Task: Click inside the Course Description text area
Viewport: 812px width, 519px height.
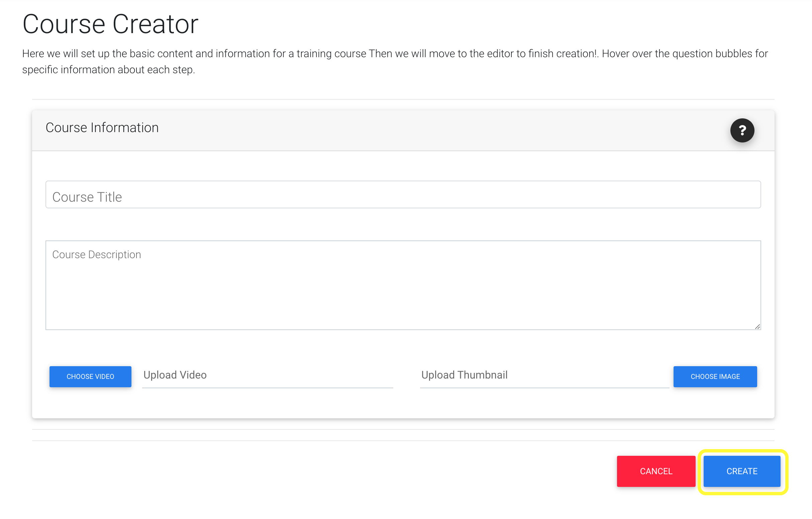Action: tap(403, 285)
